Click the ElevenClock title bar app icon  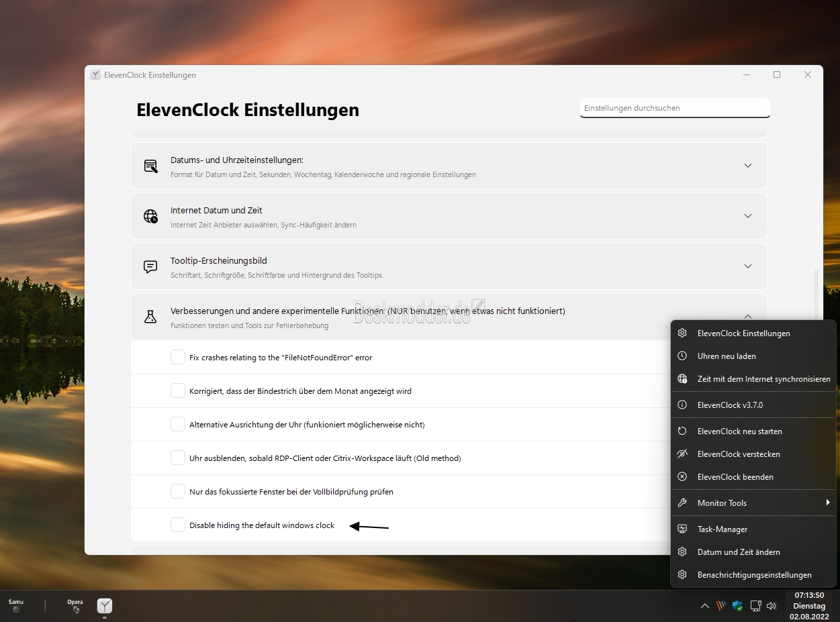95,75
